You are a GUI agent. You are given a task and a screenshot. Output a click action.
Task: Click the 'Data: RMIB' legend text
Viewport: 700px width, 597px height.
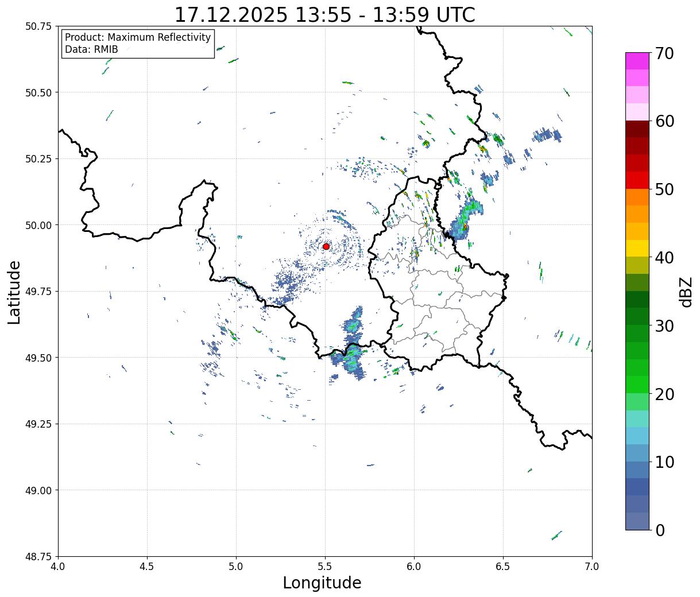pos(91,49)
